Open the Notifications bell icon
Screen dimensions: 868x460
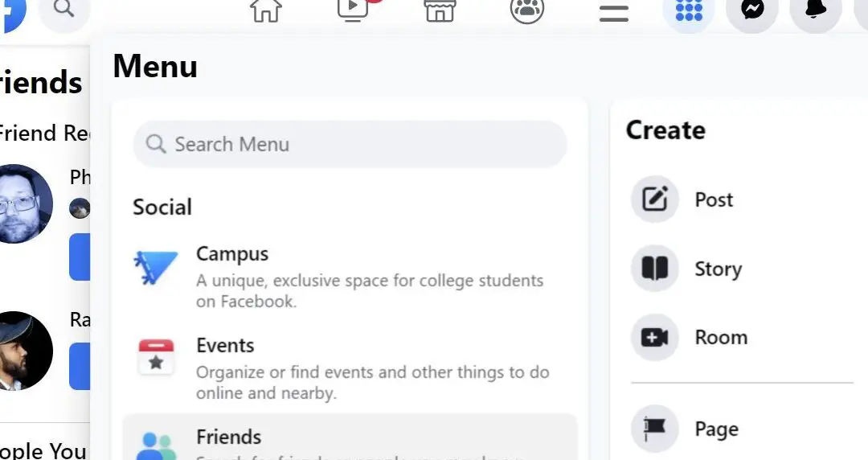click(816, 10)
